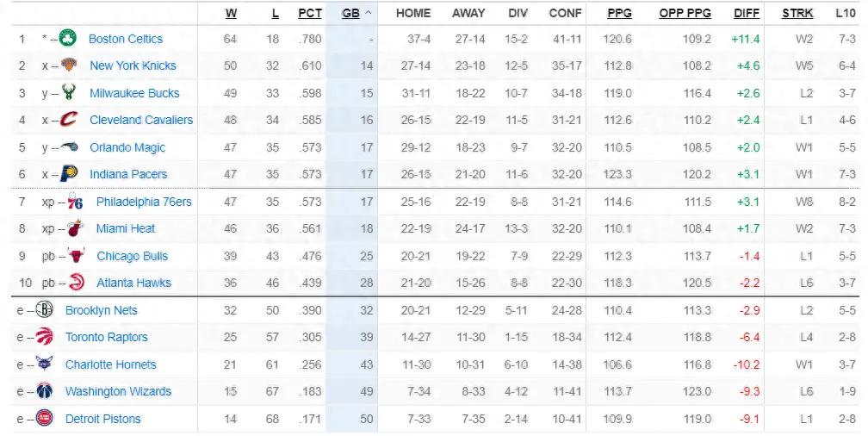This screenshot has width=868, height=436.
Task: Click the Detroit Pistons logo icon
Action: coord(44,418)
